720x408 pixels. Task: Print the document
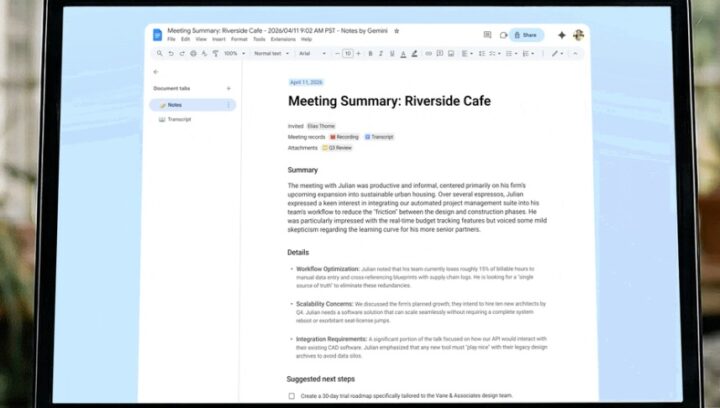(193, 54)
